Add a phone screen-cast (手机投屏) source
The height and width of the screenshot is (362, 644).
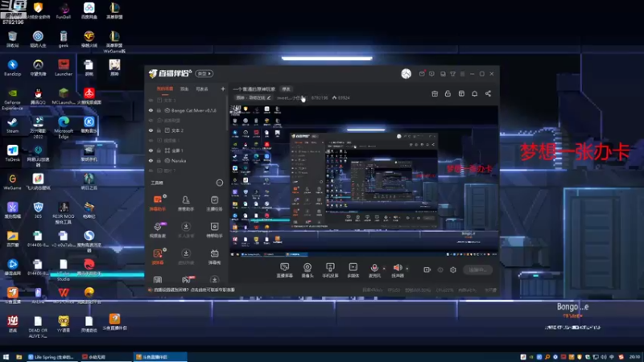[x=330, y=270]
